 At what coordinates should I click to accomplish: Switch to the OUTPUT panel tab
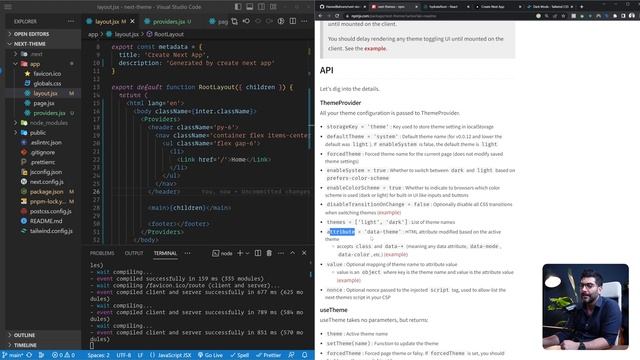(134, 253)
